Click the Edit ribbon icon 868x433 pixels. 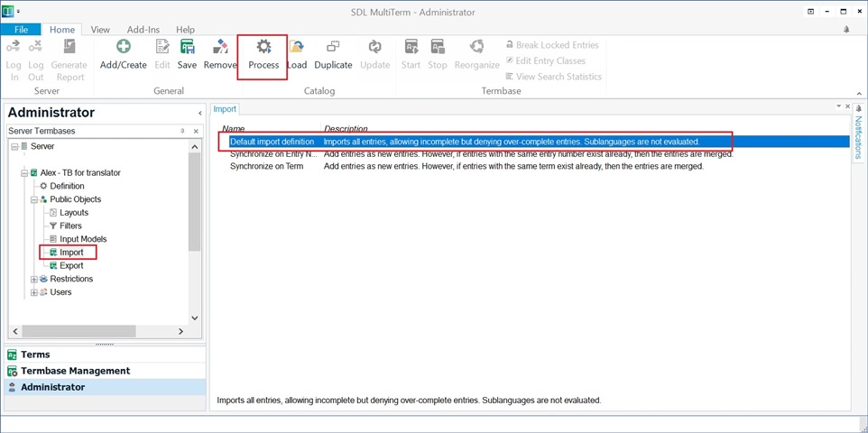pos(162,47)
